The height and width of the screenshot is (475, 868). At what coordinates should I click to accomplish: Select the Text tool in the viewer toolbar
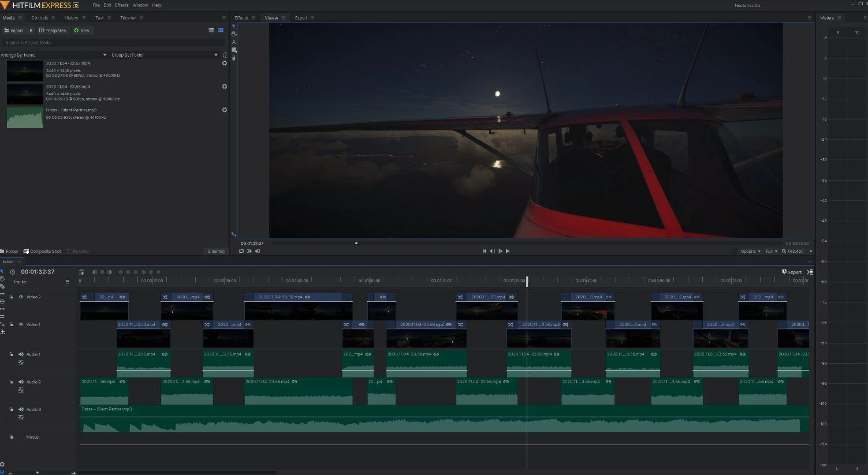(234, 42)
